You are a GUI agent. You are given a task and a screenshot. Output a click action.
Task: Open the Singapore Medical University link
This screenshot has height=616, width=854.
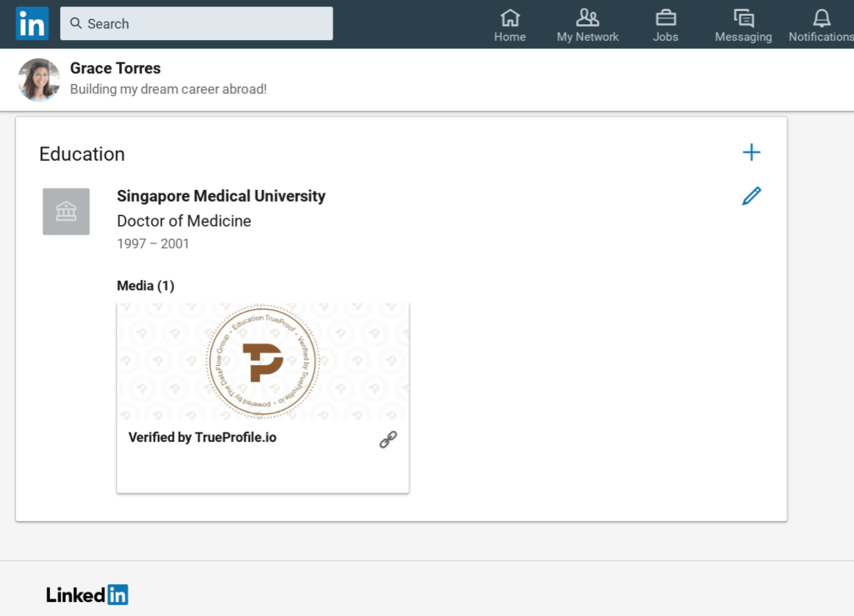click(x=221, y=196)
